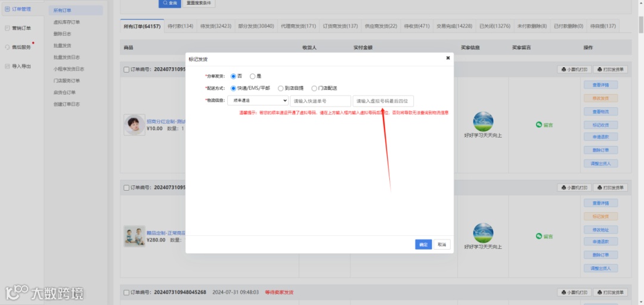The image size is (644, 305).
Task: Tick the checkbox of the ¥10.00 order
Action: [x=126, y=69]
